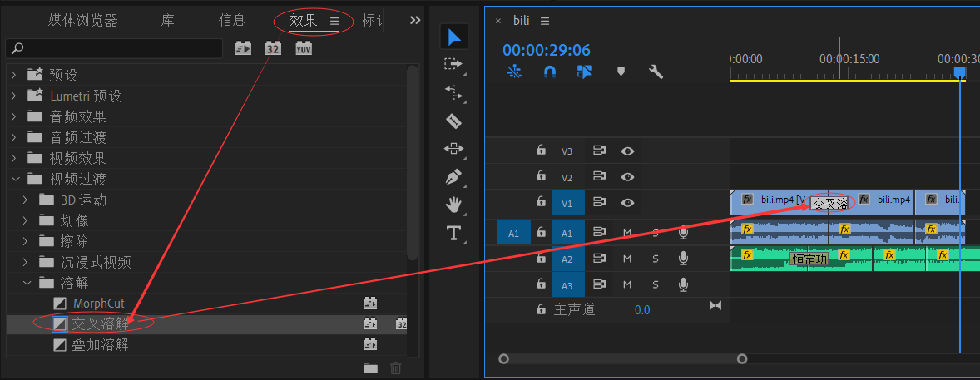Click the timeline zoom scroll bar
980x380 pixels.
click(x=622, y=358)
